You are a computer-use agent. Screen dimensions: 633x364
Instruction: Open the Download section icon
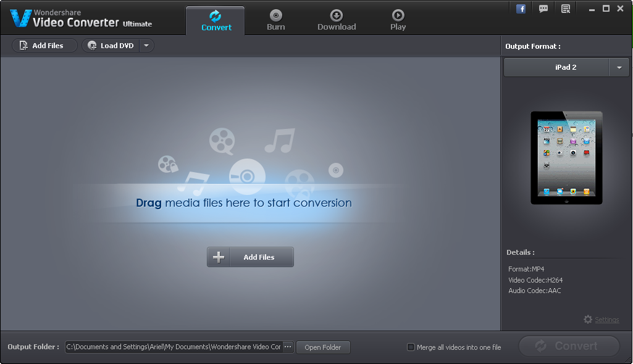336,14
